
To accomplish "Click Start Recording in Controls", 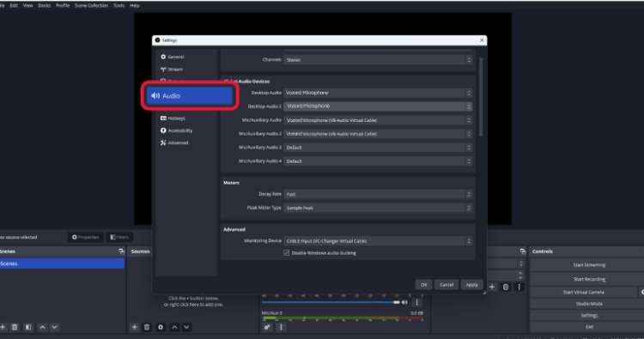I will tap(589, 279).
